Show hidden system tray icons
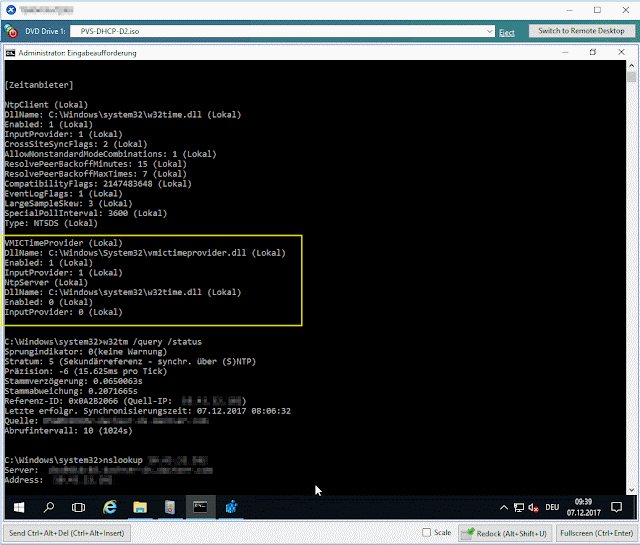640x545 pixels. click(x=504, y=507)
